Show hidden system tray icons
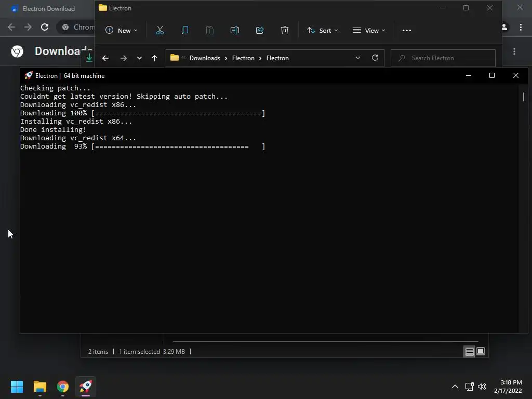Viewport: 532px width, 399px height. click(455, 387)
